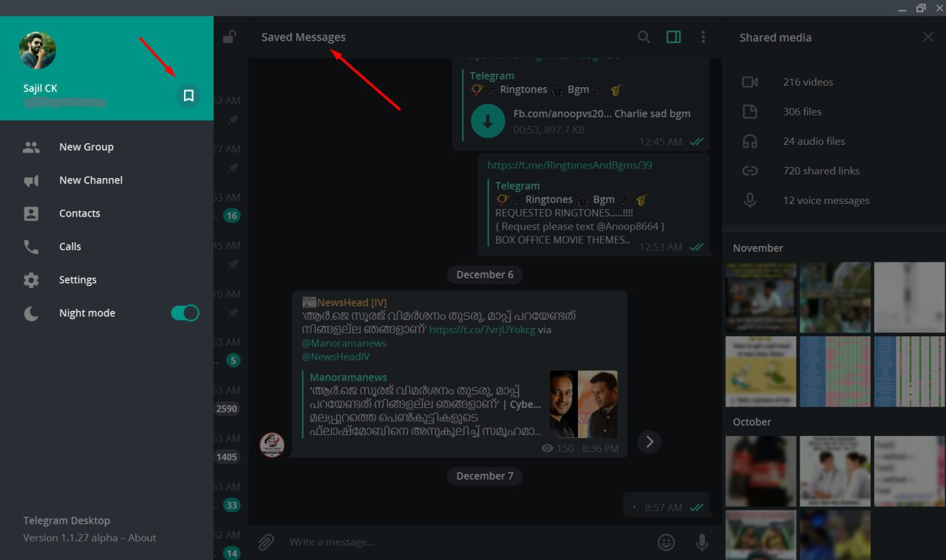Click the NewsHead [IV] sender name
The width and height of the screenshot is (946, 560).
tap(352, 302)
